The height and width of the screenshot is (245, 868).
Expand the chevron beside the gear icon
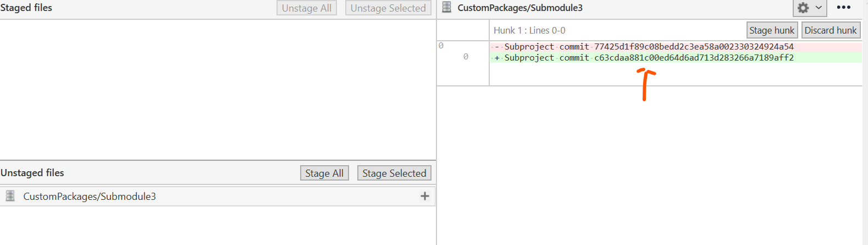point(819,8)
